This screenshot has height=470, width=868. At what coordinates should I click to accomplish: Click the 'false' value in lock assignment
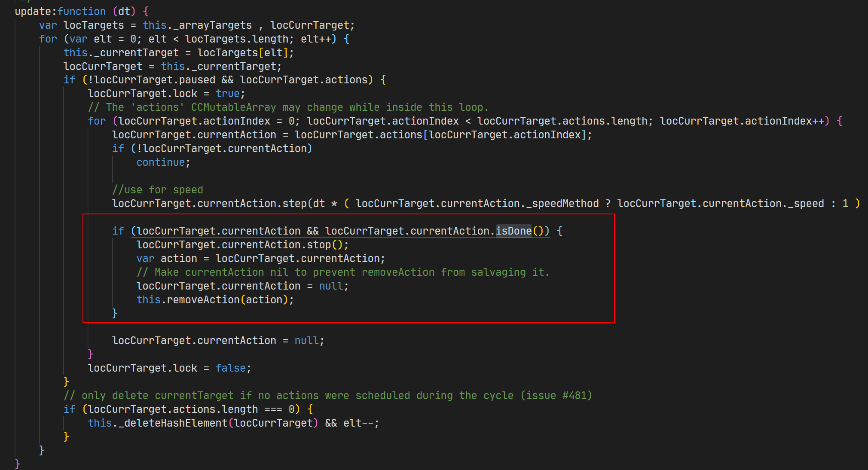(x=230, y=368)
